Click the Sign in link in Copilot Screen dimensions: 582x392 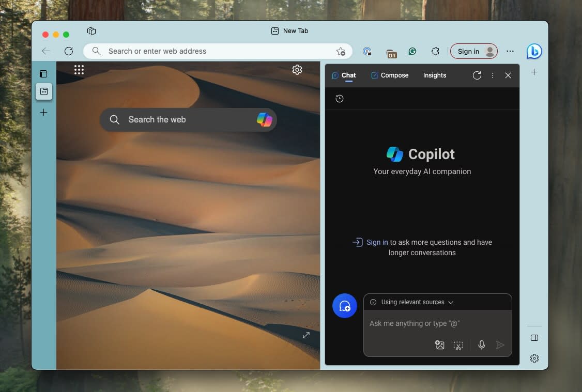377,242
